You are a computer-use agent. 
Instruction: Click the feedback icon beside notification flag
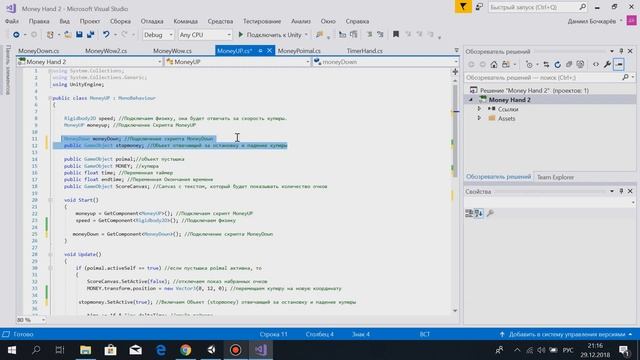(479, 7)
